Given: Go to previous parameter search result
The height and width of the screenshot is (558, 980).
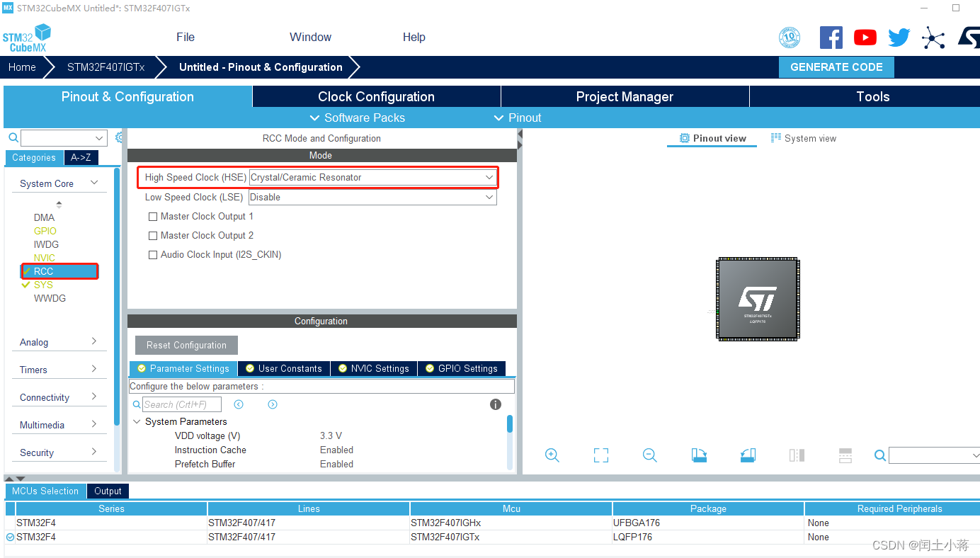Looking at the screenshot, I should 239,404.
